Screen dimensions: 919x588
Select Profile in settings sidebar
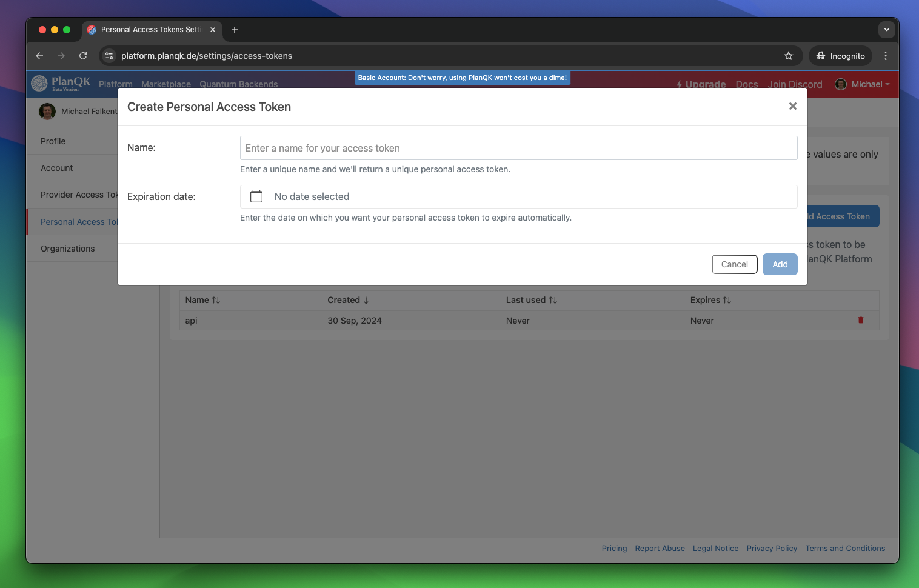pos(53,141)
